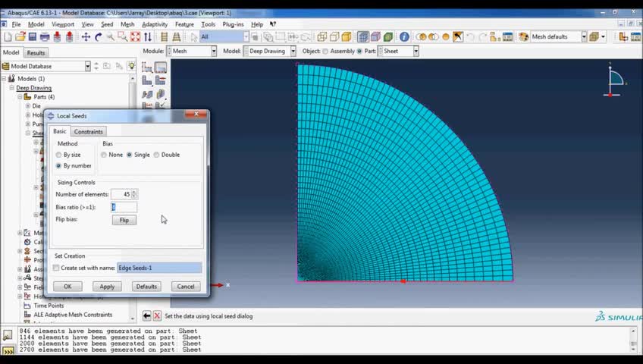Select the Rotate View tool
The width and height of the screenshot is (643, 364).
click(98, 37)
